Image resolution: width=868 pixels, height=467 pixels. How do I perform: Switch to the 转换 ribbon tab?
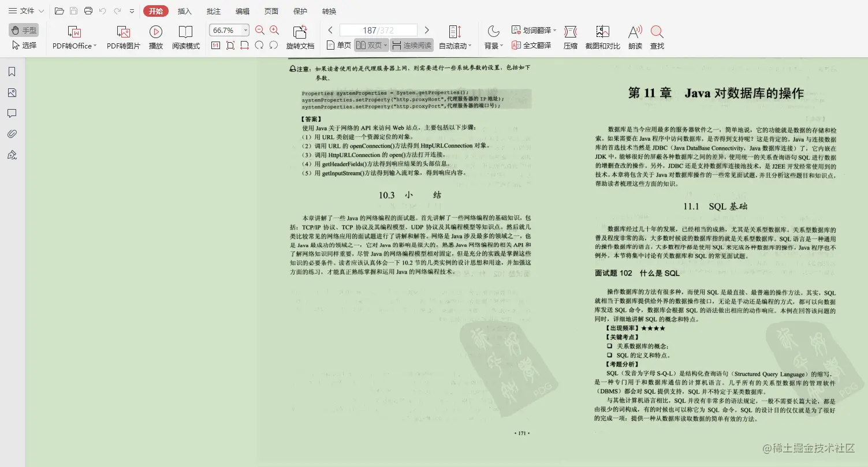(329, 11)
